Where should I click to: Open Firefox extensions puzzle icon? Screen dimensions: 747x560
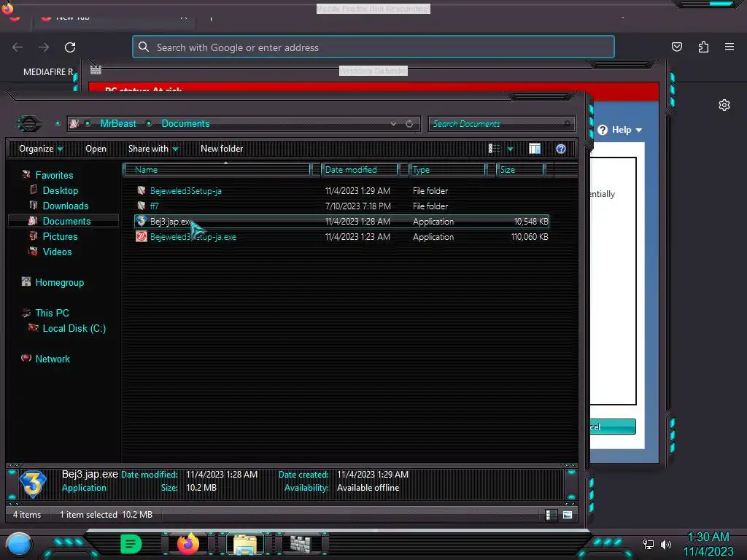pos(703,47)
